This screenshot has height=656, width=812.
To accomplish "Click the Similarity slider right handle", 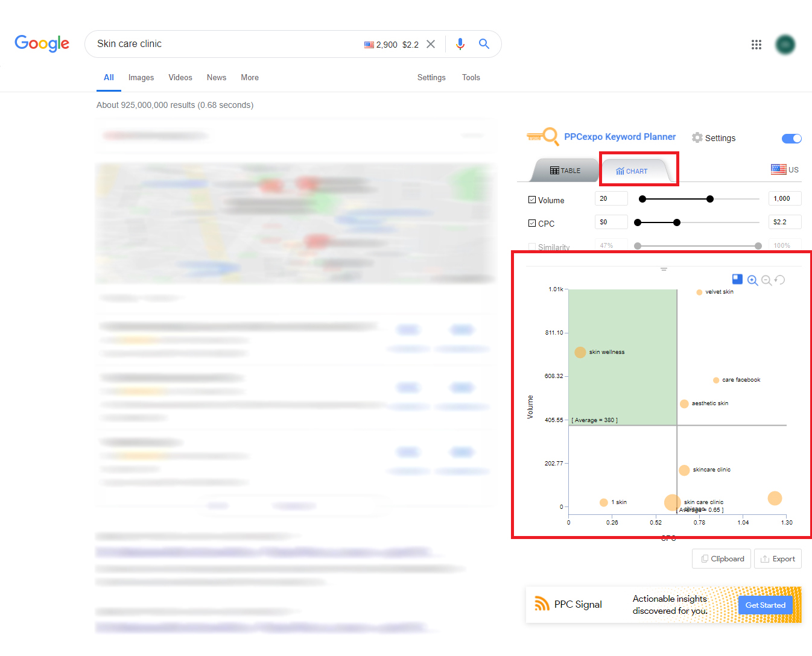I will click(x=758, y=246).
